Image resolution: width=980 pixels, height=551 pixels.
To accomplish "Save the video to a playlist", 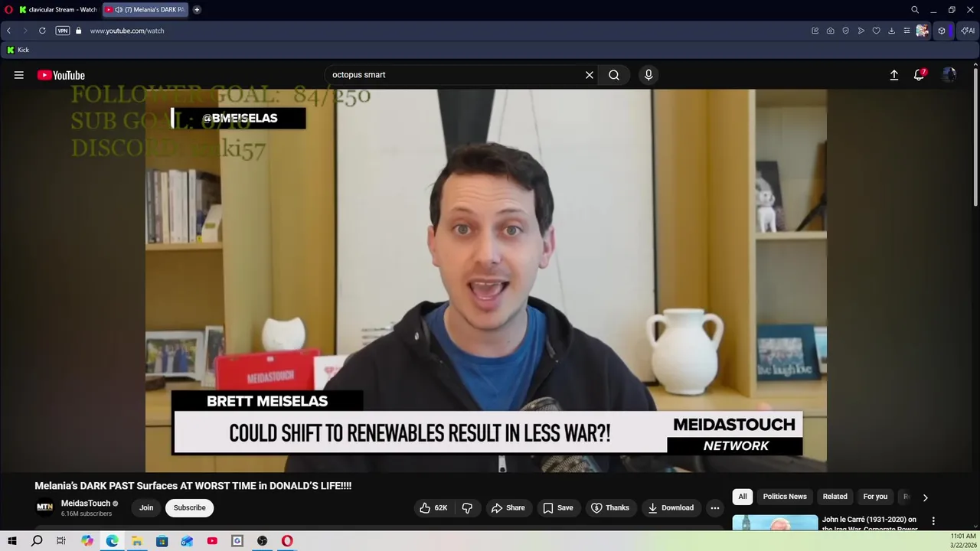I will [558, 507].
